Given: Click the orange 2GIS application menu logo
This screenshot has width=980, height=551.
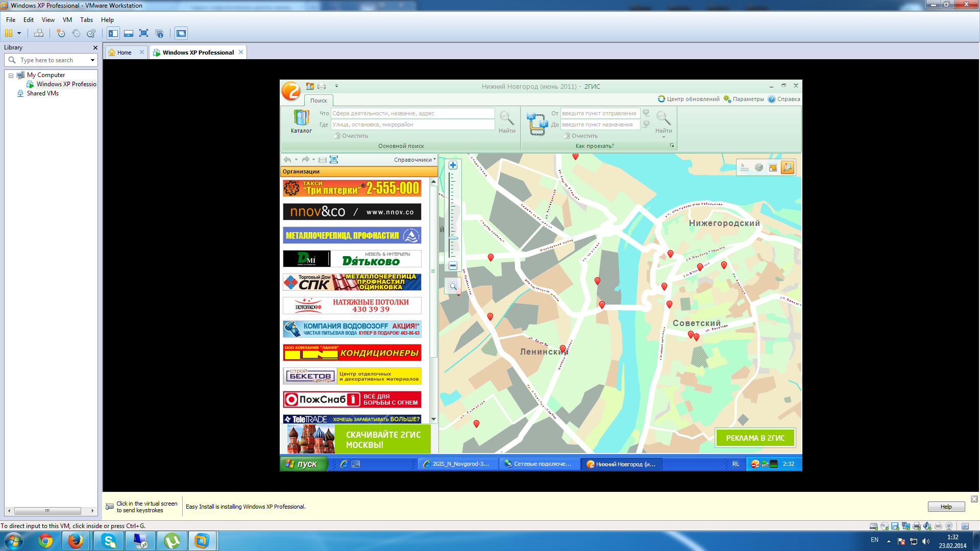Looking at the screenshot, I should [x=291, y=91].
